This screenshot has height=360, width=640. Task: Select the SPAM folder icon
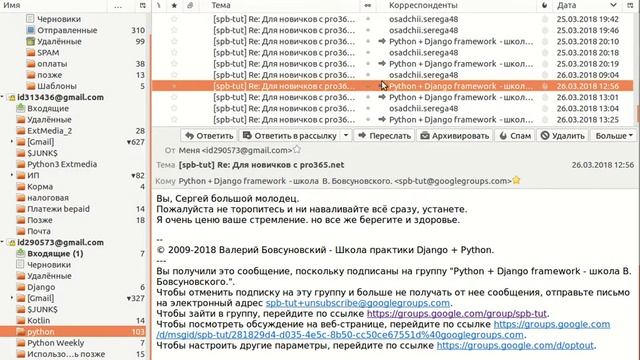pyautogui.click(x=30, y=53)
